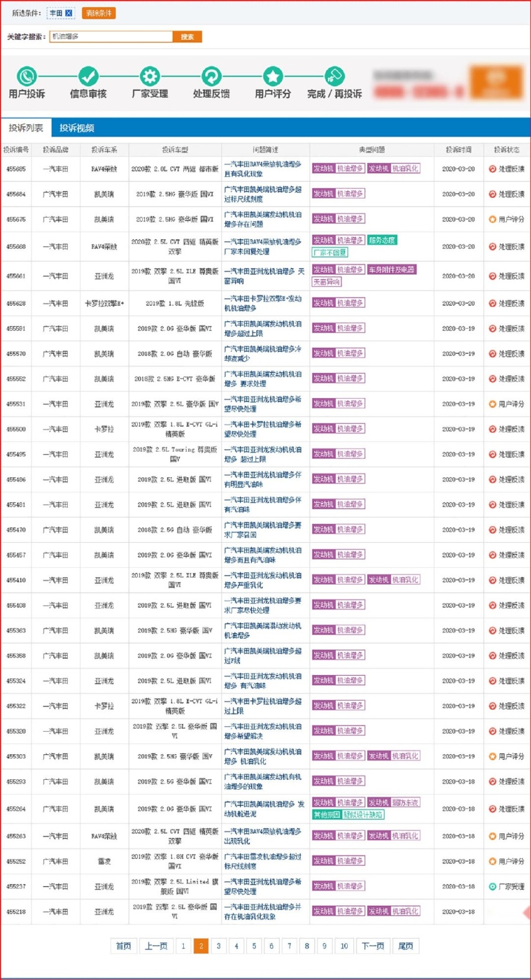Click 用户评分 status icon for complaint 455263
This screenshot has width=531, height=980.
coord(492,836)
